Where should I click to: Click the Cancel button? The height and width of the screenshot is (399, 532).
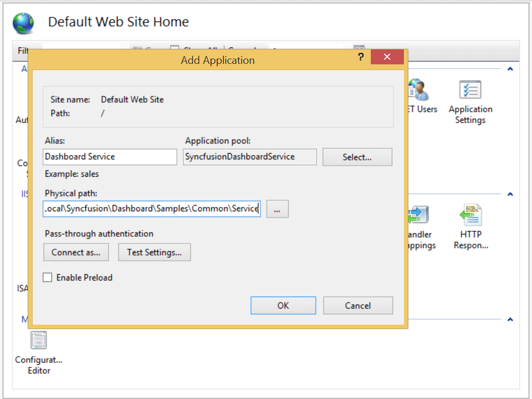358,306
